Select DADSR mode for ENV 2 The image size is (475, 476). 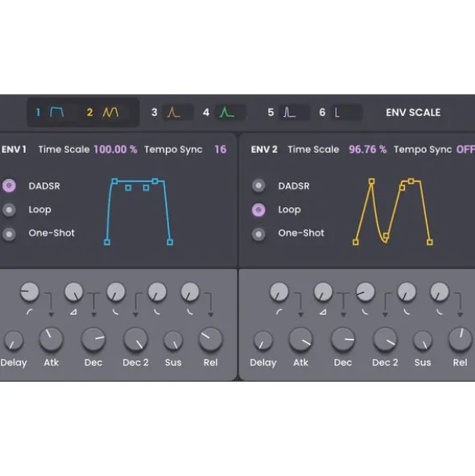[x=258, y=185]
